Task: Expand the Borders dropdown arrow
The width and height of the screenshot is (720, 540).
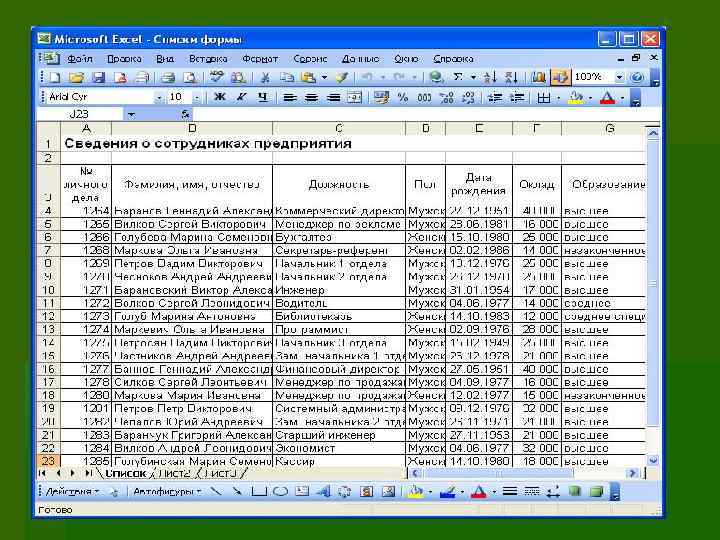Action: point(558,98)
